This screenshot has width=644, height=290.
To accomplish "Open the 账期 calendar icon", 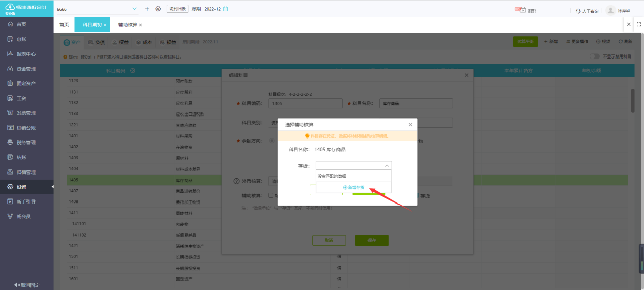I will coord(226,9).
